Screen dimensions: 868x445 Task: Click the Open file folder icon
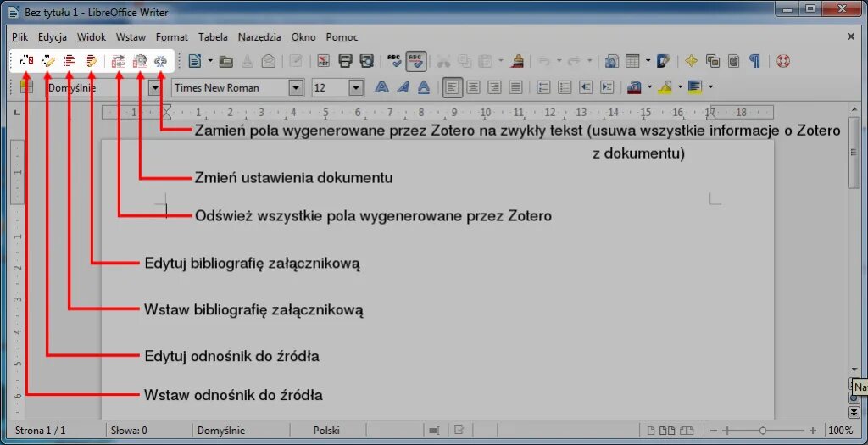click(x=225, y=61)
